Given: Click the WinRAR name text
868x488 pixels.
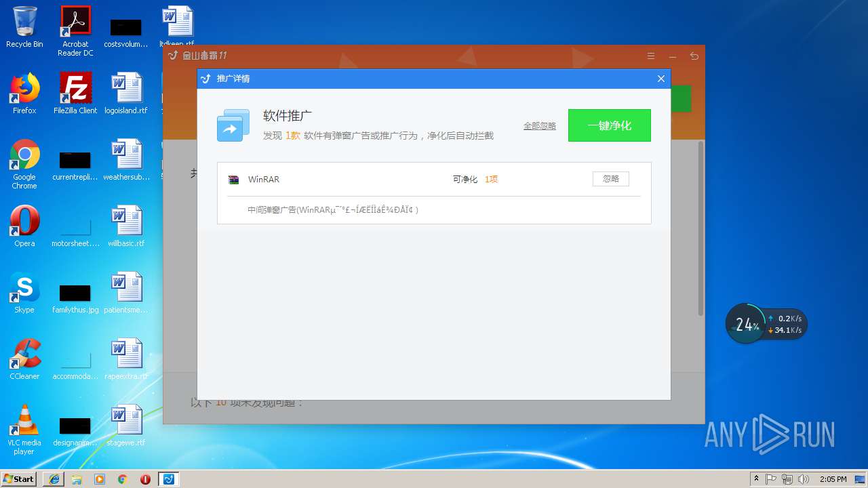Looking at the screenshot, I should point(264,180).
